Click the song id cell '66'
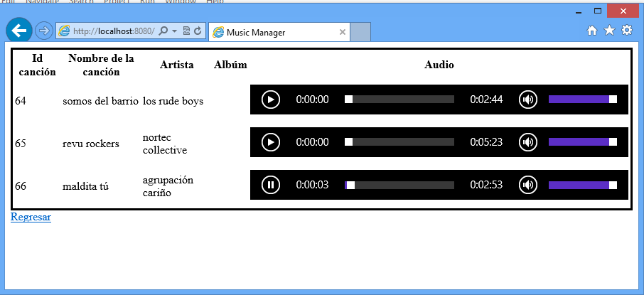The image size is (644, 295). click(21, 186)
